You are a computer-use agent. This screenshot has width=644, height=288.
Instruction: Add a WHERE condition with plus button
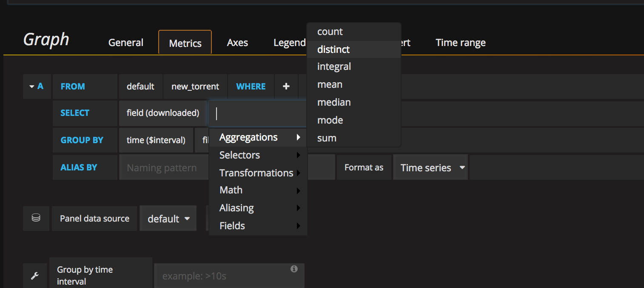[286, 86]
